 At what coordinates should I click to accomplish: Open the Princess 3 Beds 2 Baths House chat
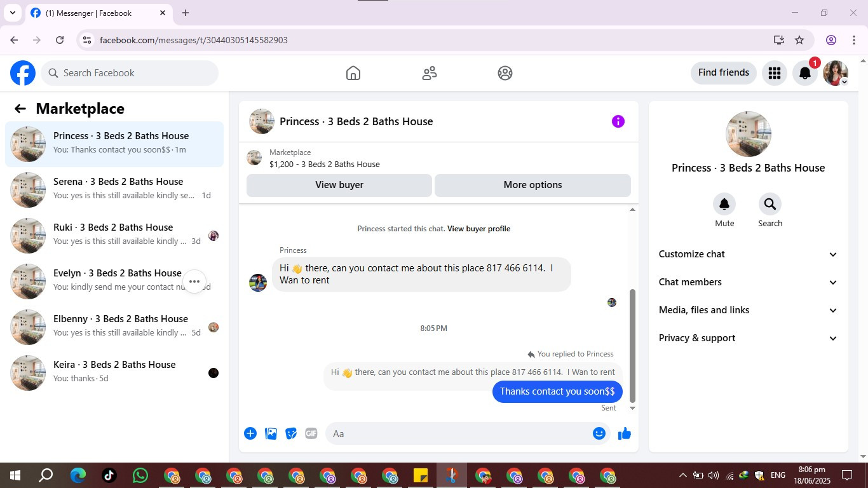click(114, 144)
